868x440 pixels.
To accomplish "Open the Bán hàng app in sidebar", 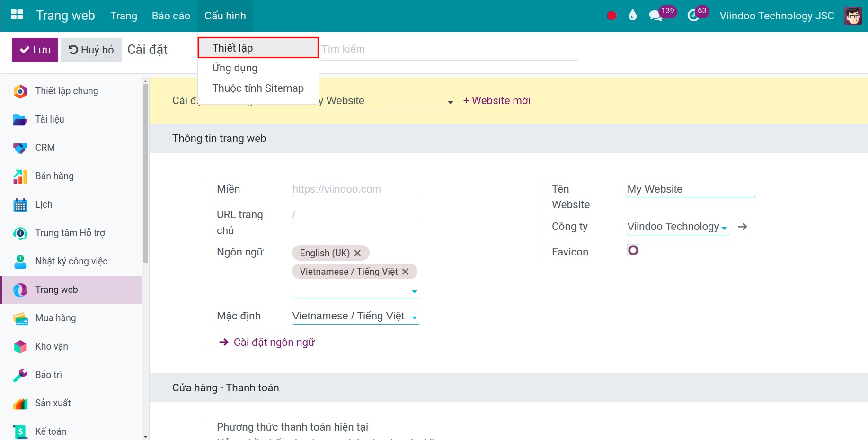I will coord(53,176).
